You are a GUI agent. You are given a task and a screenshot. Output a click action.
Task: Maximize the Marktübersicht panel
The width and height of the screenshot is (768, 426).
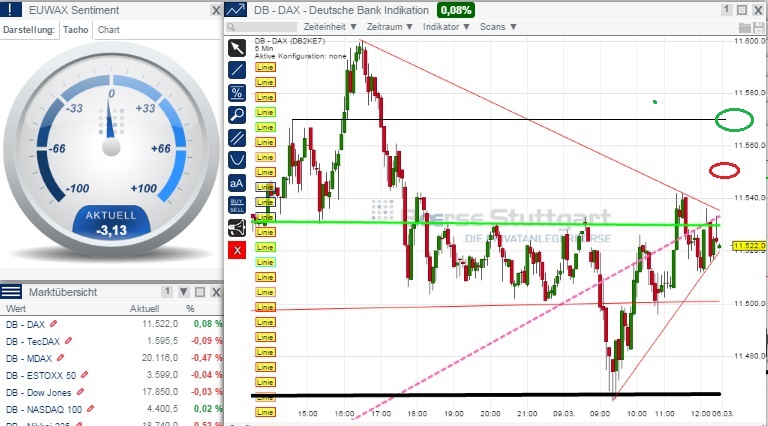[200, 292]
